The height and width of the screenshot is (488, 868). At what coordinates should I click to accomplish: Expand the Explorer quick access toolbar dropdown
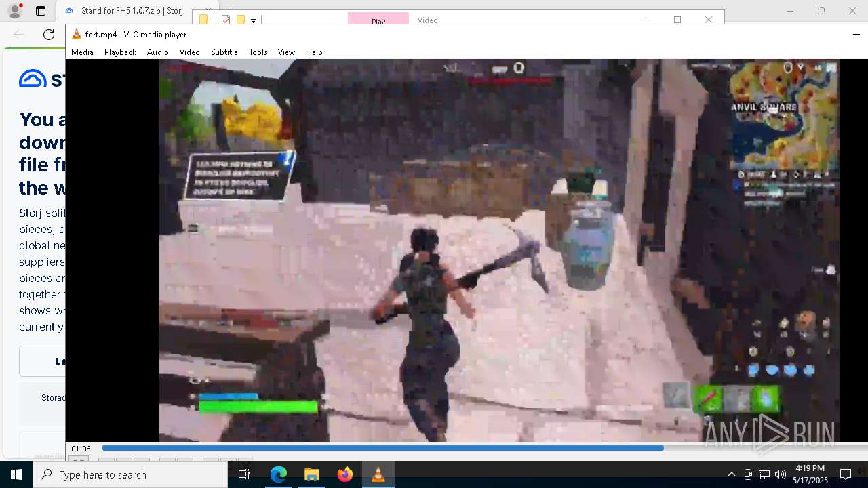point(253,20)
